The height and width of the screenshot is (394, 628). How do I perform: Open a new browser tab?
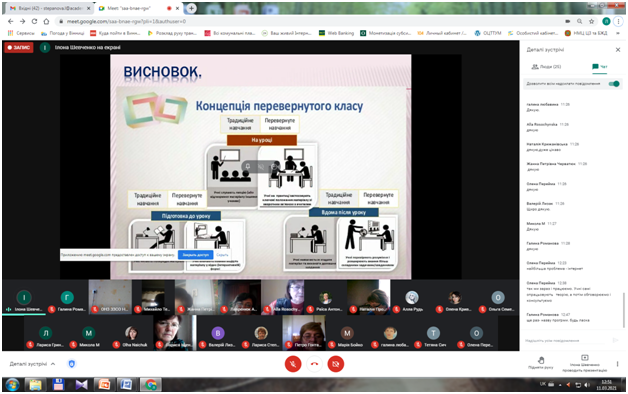click(191, 8)
